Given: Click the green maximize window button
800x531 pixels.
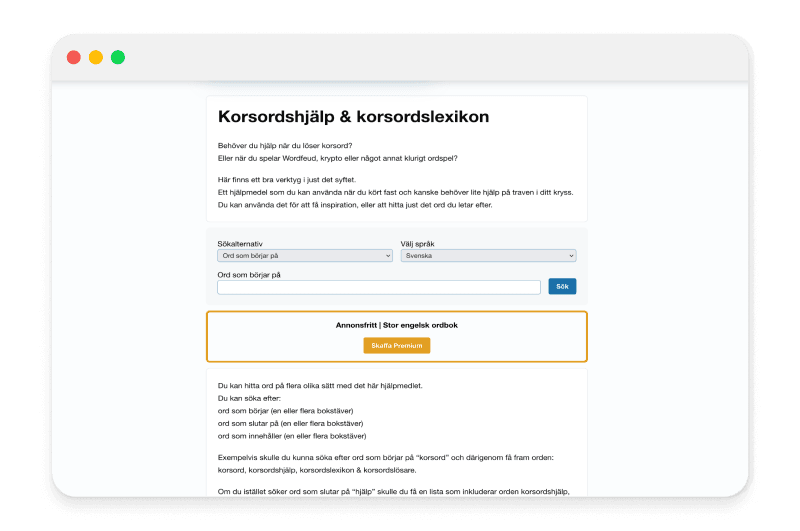Looking at the screenshot, I should point(118,57).
